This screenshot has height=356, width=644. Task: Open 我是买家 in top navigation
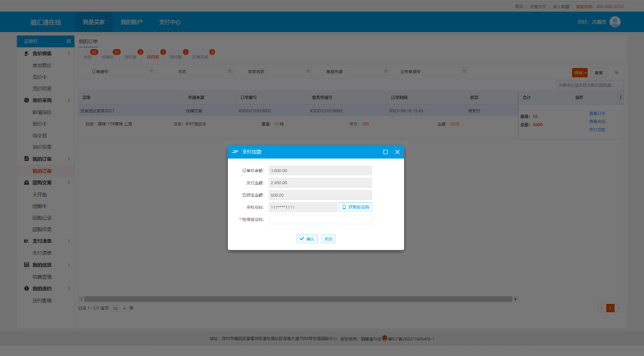coord(94,22)
